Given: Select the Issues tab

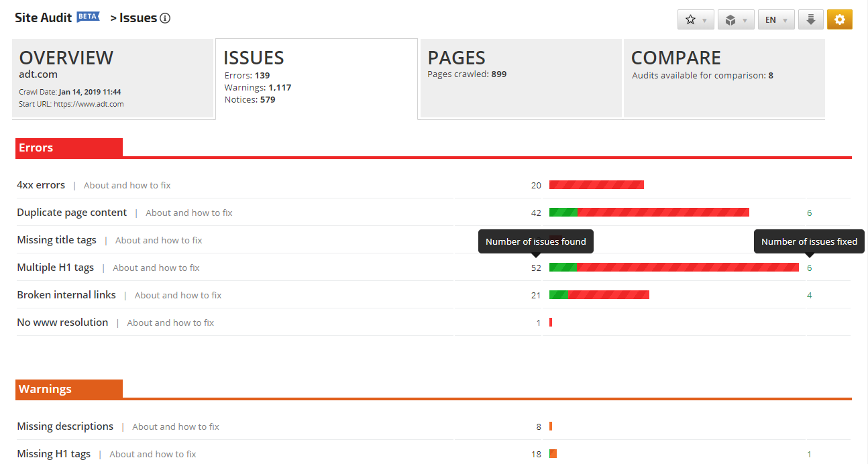Looking at the screenshot, I should coord(316,78).
